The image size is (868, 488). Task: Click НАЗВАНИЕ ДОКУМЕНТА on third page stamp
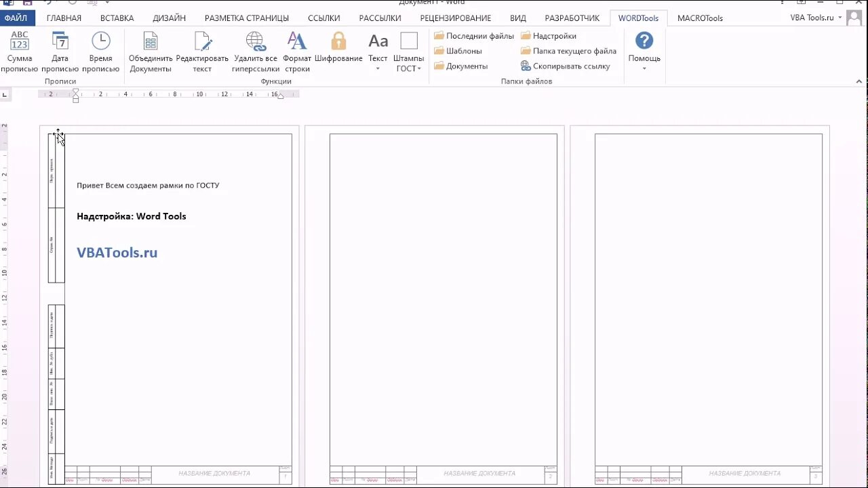pyautogui.click(x=745, y=473)
